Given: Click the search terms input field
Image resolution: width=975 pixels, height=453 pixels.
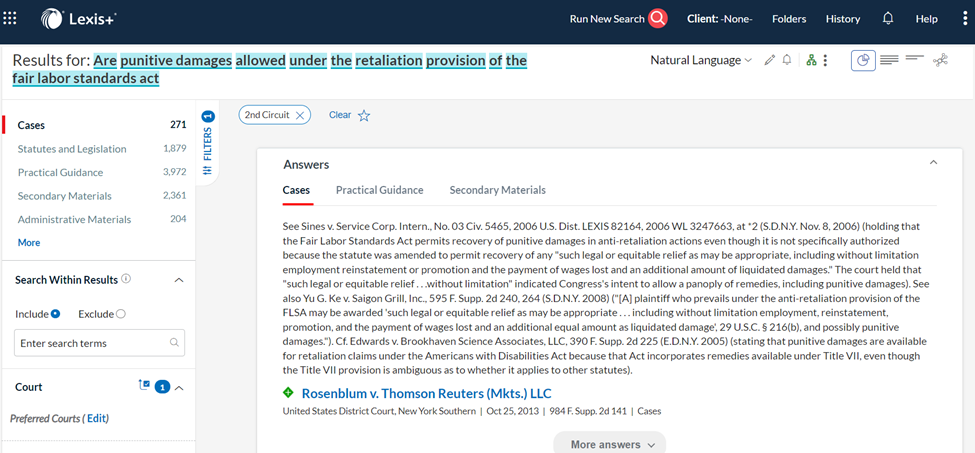Looking at the screenshot, I should pyautogui.click(x=99, y=343).
